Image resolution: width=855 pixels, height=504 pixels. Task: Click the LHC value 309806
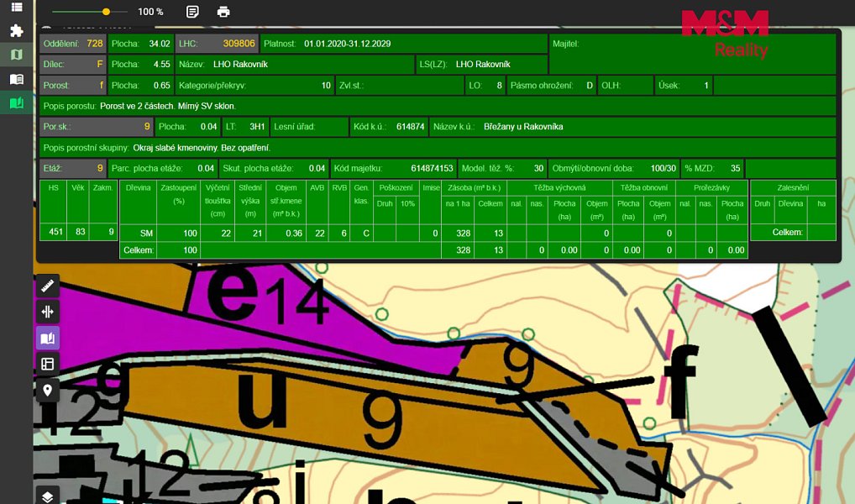(239, 44)
